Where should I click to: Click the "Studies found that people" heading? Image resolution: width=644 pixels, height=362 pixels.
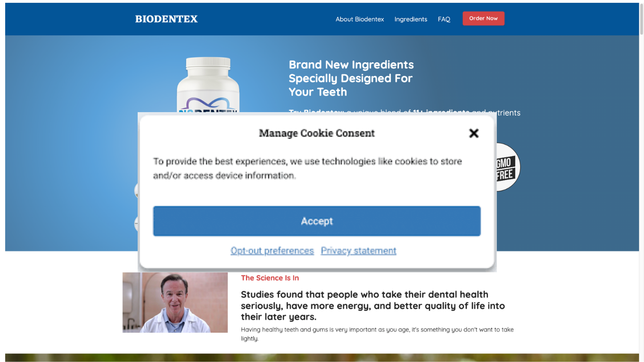(x=373, y=305)
